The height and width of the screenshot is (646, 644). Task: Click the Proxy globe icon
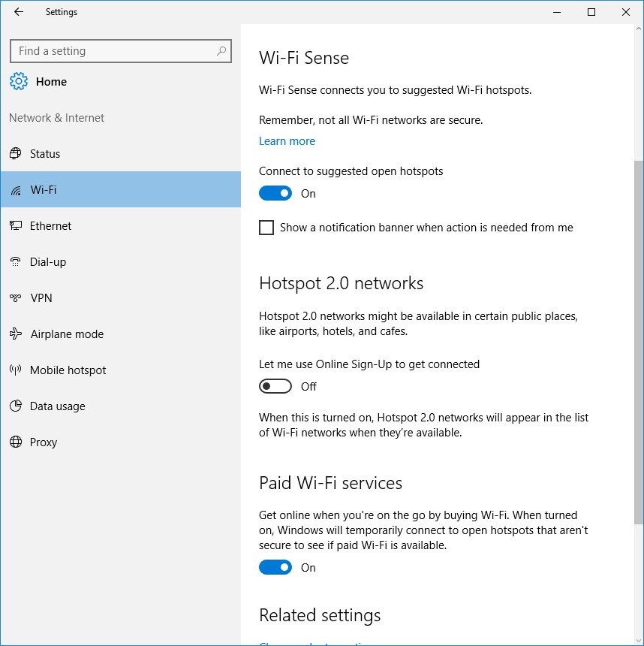click(x=16, y=442)
